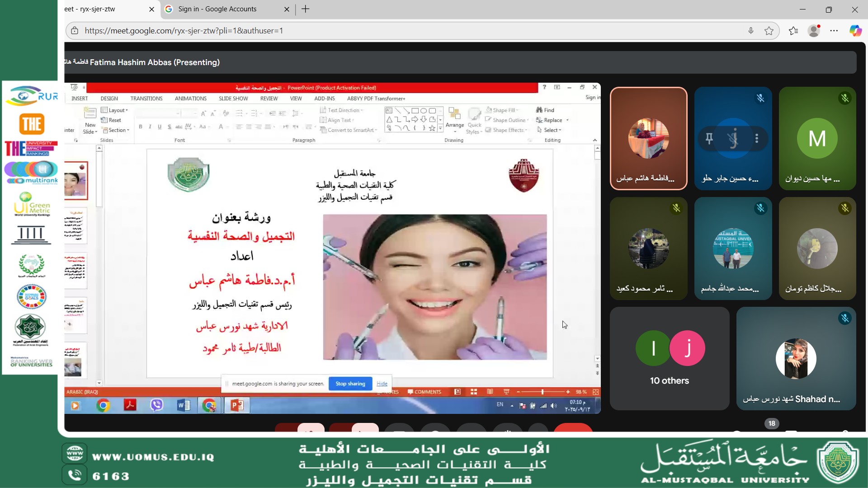Click the New Slide icon in PowerPoint
Screen dimensions: 868x488
pyautogui.click(x=90, y=113)
